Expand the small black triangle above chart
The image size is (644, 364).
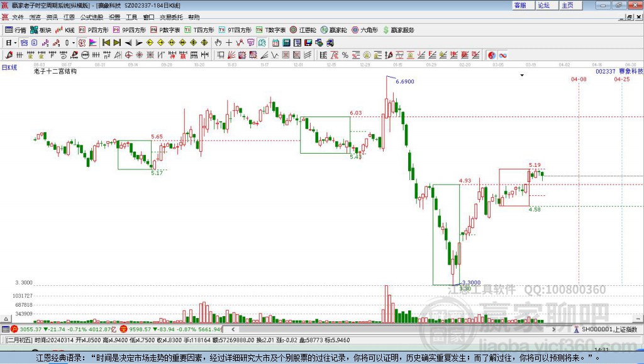522,76
